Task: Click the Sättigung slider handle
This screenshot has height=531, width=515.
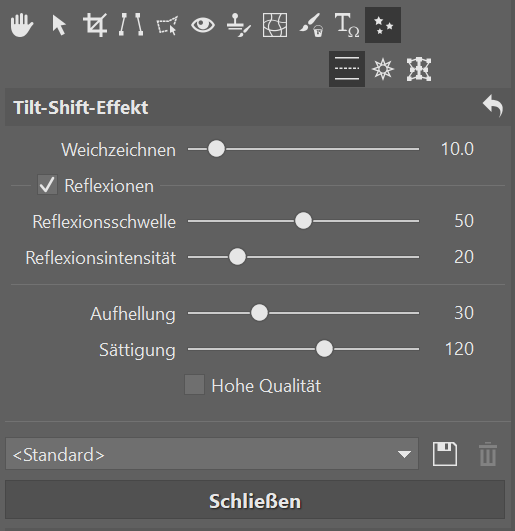Action: tap(324, 349)
